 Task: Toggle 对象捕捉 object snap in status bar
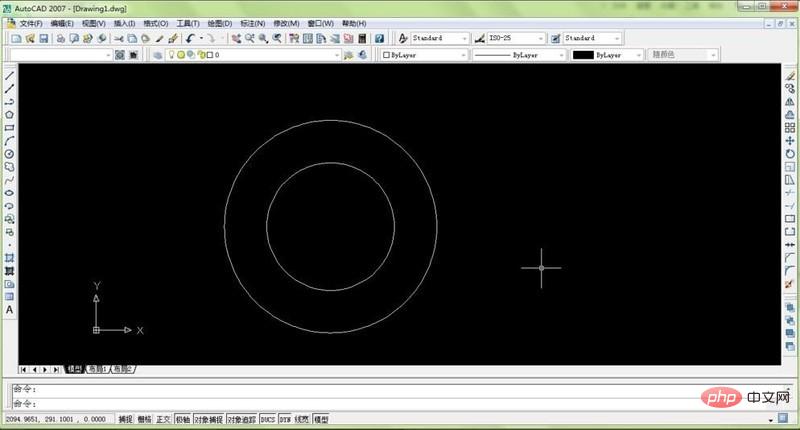(209, 419)
